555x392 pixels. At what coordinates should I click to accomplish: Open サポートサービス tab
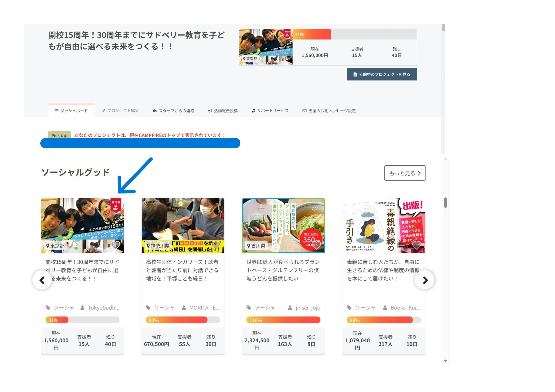coord(270,111)
